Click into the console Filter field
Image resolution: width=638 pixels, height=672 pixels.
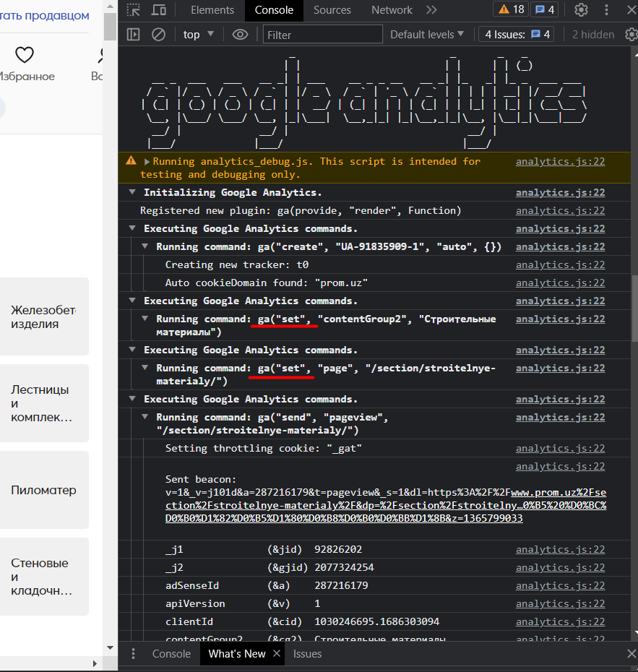[x=323, y=34]
